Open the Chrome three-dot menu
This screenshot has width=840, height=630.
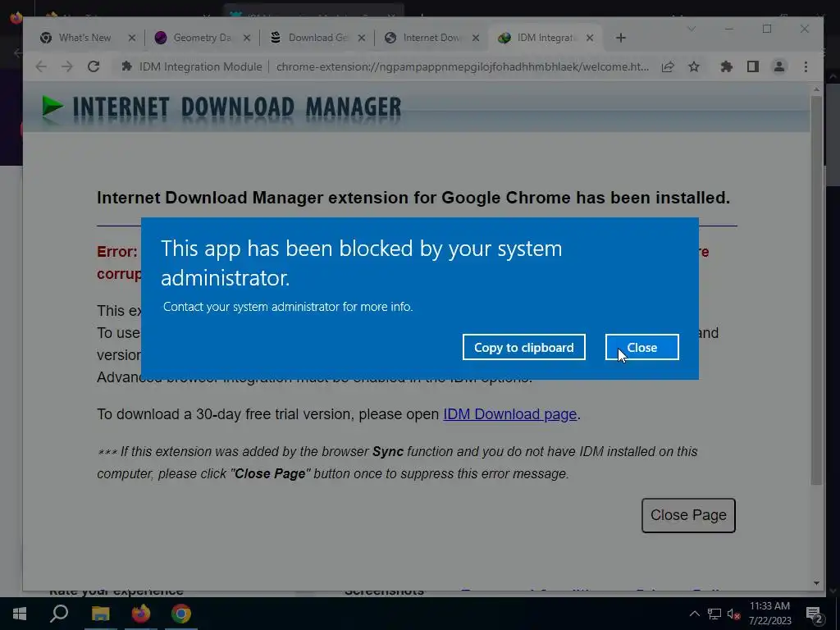click(806, 66)
